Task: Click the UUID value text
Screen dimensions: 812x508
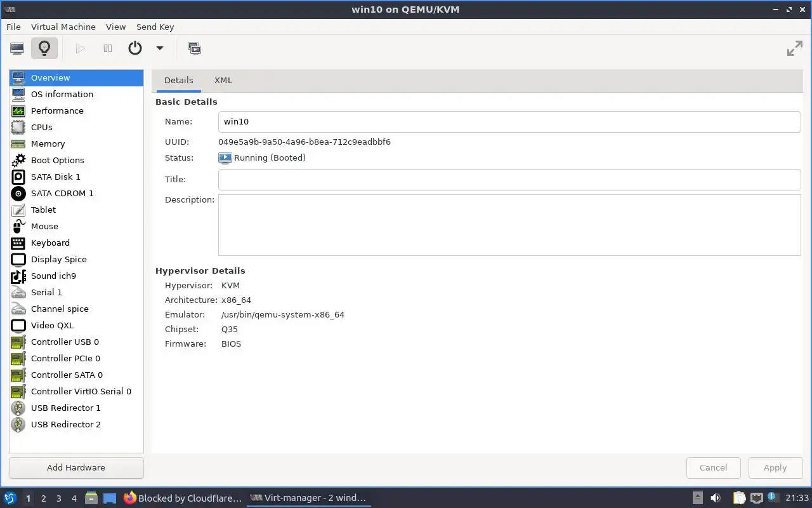Action: [304, 142]
